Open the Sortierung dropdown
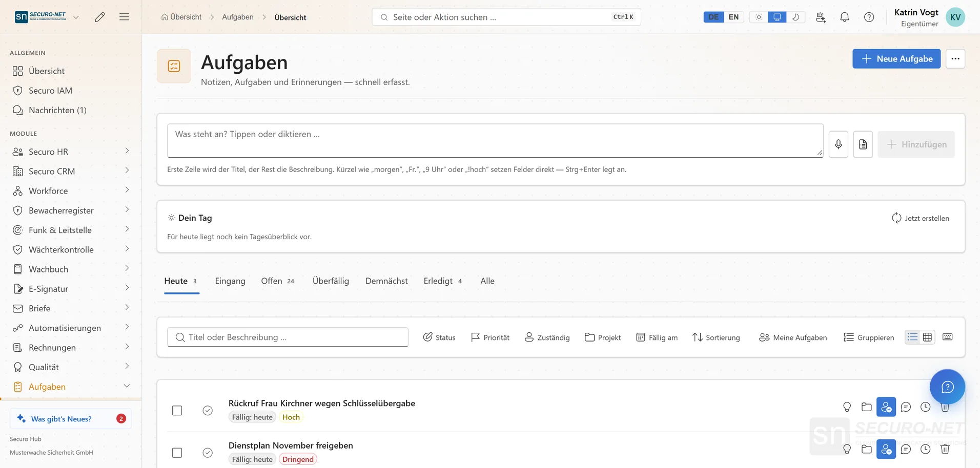Viewport: 980px width, 468px height. point(716,337)
